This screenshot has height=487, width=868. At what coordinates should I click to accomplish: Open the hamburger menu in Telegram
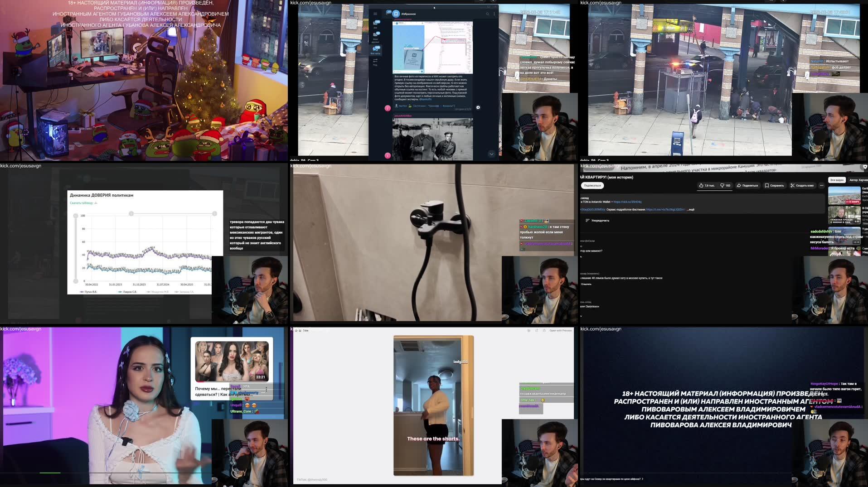click(x=375, y=14)
